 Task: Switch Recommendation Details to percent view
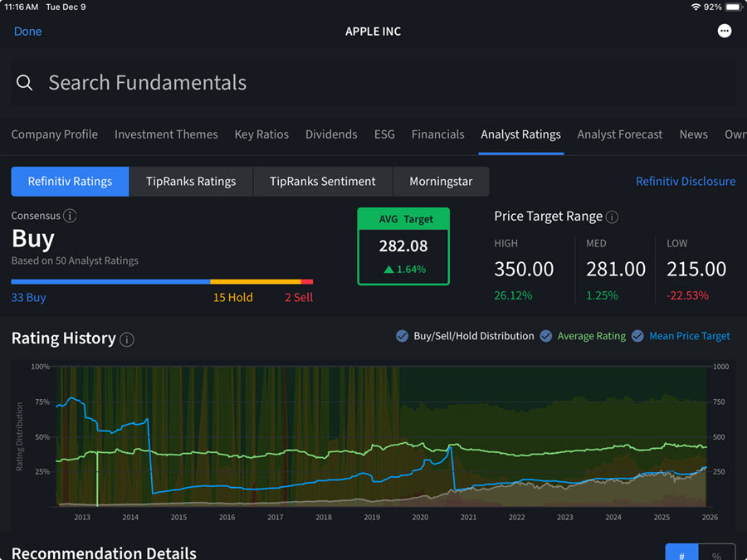[716, 553]
